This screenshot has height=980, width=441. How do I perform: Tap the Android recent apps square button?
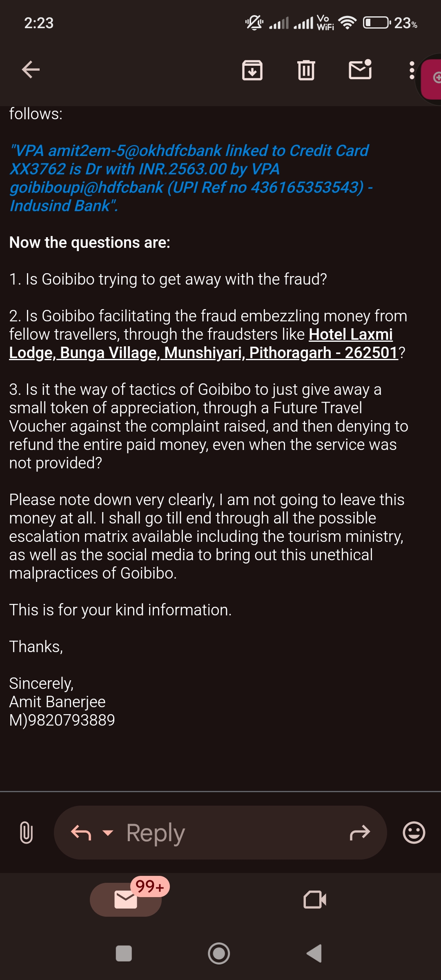click(x=124, y=954)
